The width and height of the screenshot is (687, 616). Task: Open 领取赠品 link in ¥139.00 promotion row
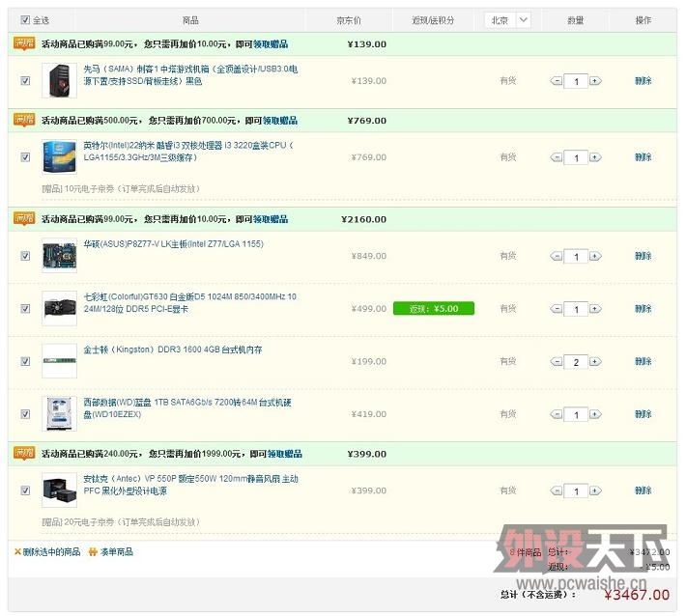271,44
